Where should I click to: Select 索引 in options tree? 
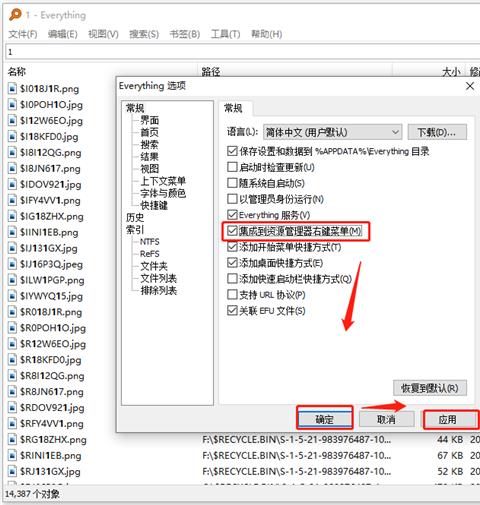coord(135,230)
